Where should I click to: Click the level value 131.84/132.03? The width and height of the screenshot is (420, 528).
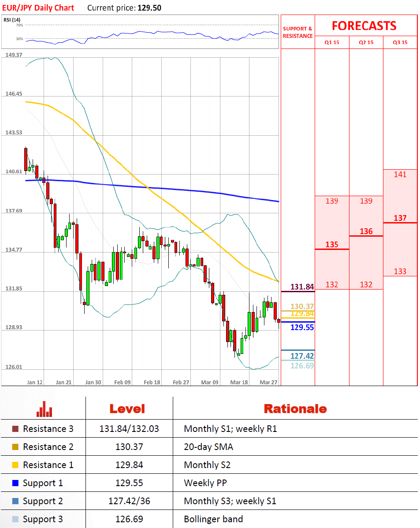[x=129, y=429]
